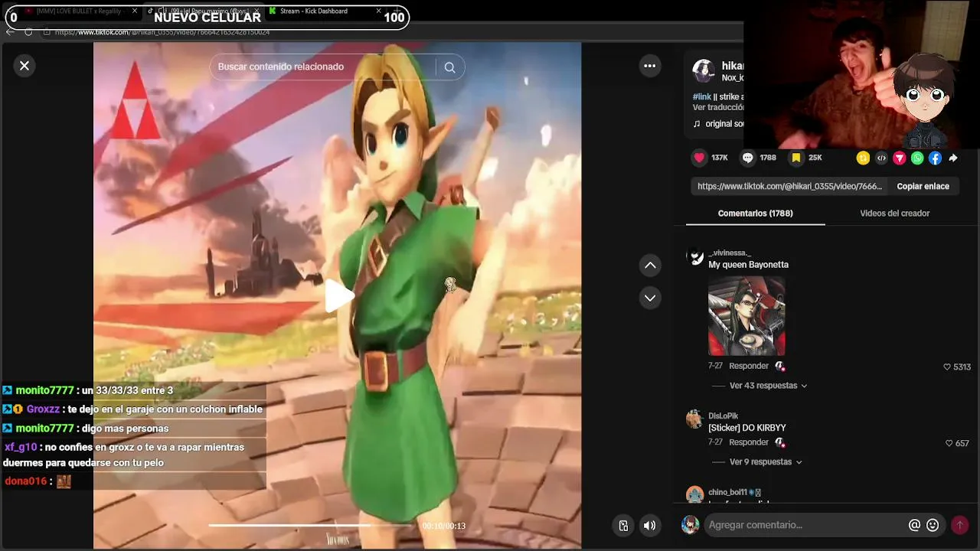Click the video link URL text field

(790, 186)
